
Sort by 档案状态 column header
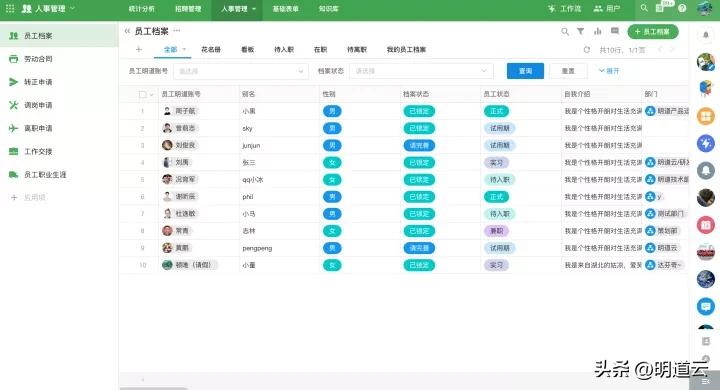click(416, 94)
